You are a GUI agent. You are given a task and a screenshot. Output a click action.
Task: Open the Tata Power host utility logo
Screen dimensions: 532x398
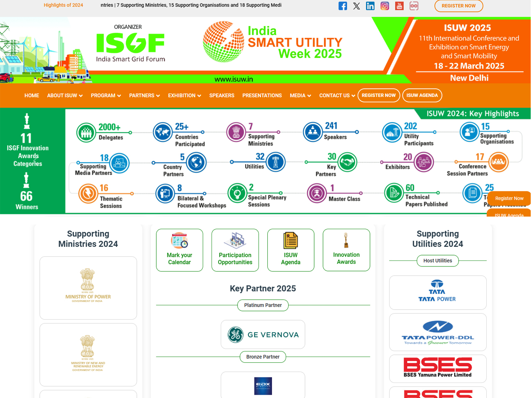437,292
